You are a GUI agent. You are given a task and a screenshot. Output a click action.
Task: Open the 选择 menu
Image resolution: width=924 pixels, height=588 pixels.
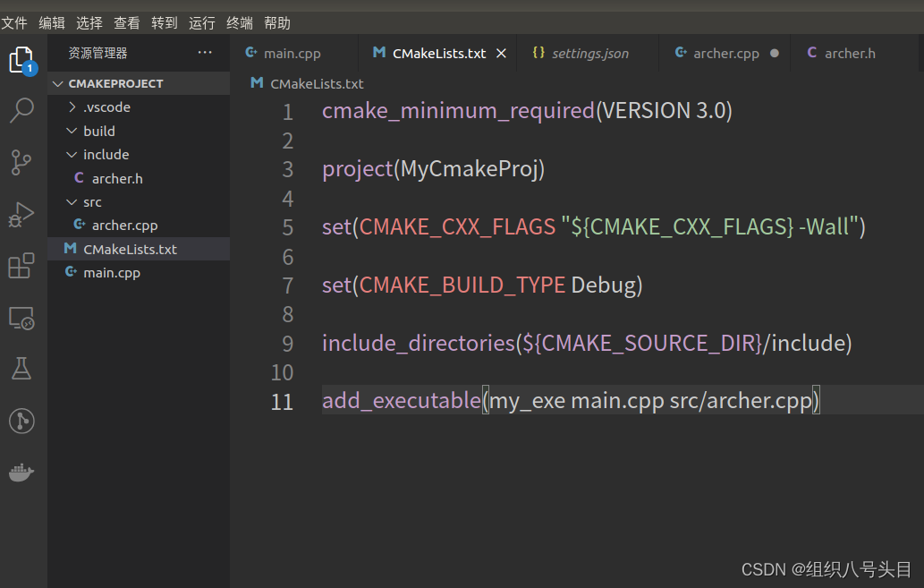click(x=89, y=23)
